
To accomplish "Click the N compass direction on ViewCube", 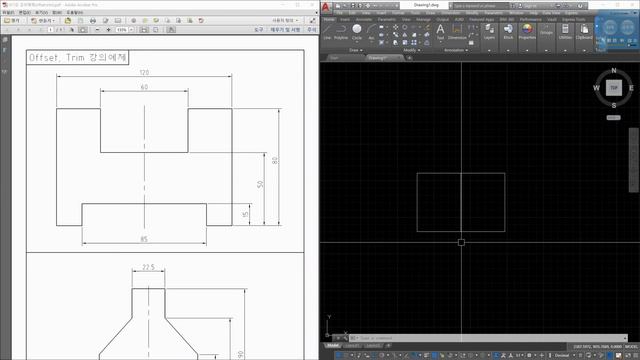I will [613, 71].
